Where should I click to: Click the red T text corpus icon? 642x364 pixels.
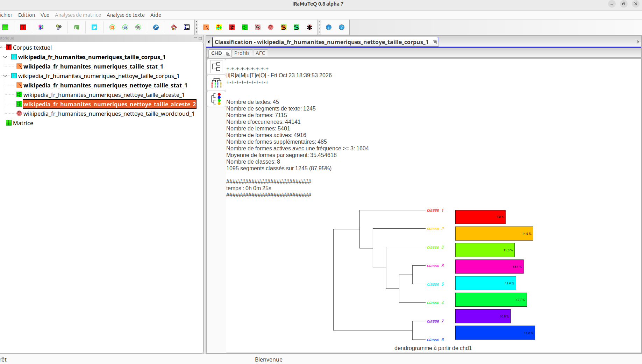(x=23, y=27)
